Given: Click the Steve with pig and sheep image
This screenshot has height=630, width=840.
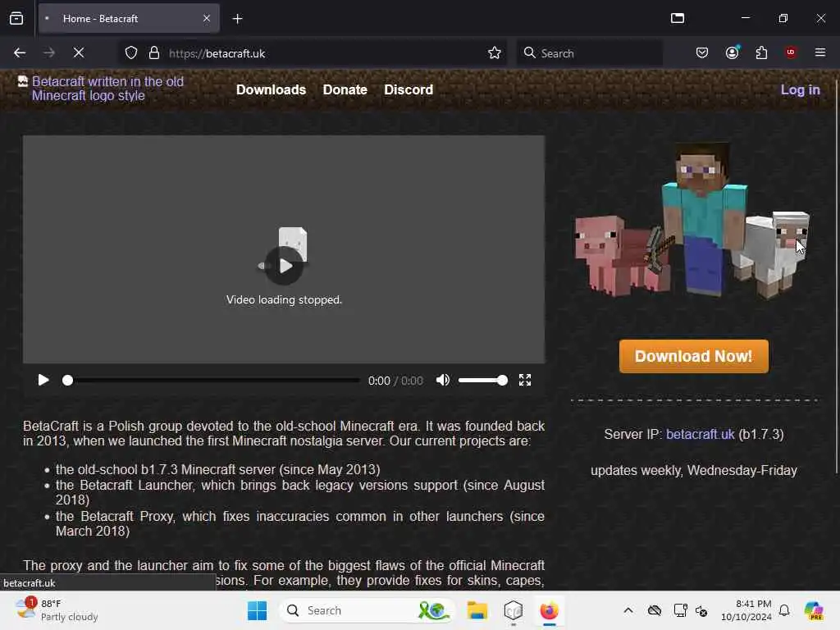Looking at the screenshot, I should (x=692, y=220).
